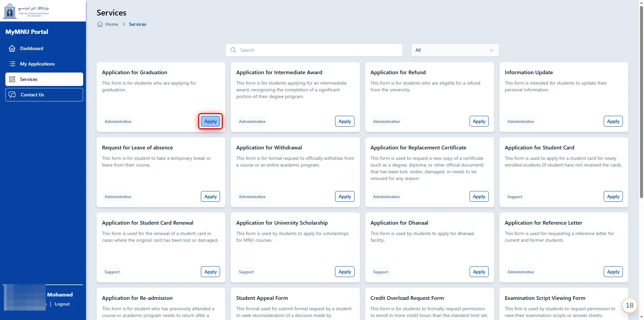The image size is (644, 320).
Task: Apply for Refund
Action: tap(479, 121)
